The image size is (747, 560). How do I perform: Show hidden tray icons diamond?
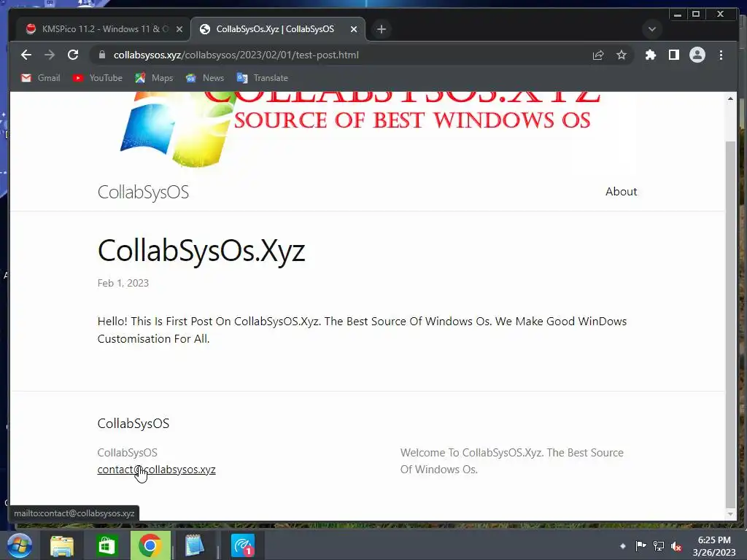(623, 546)
